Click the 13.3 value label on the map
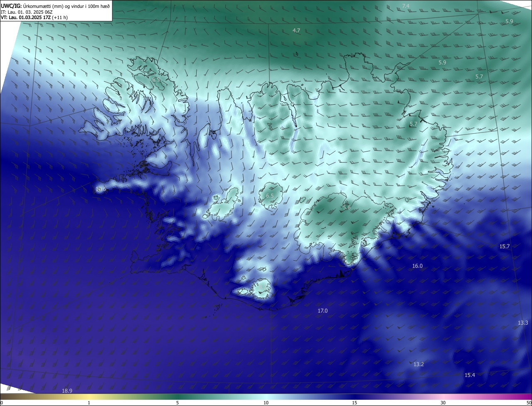This screenshot has height=406, width=532. click(523, 323)
